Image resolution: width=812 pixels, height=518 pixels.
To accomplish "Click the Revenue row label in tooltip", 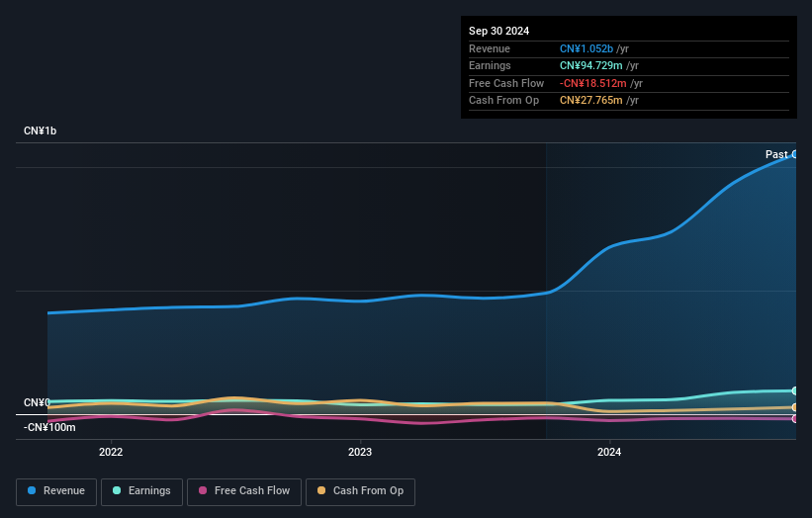I will pyautogui.click(x=490, y=48).
